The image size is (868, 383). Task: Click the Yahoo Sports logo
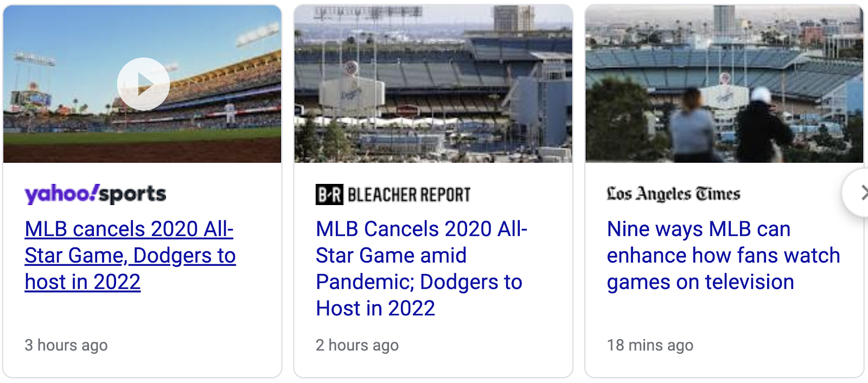coord(95,194)
